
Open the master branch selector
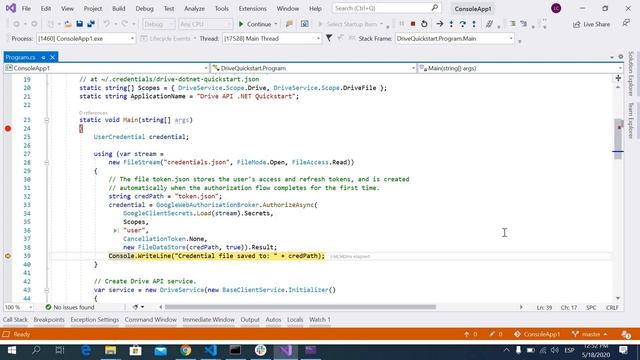[590, 334]
